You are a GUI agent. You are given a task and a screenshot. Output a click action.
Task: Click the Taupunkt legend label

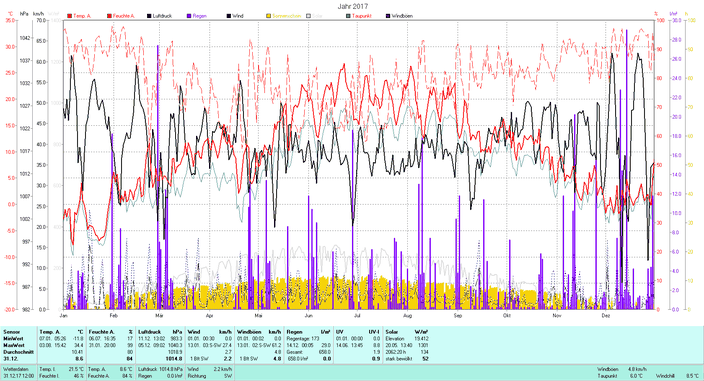[x=361, y=16]
